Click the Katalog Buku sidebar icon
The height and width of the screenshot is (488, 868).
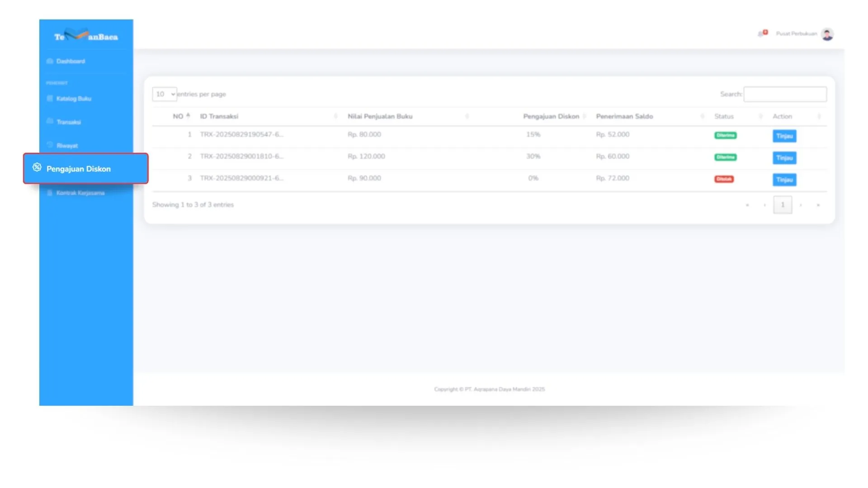pyautogui.click(x=50, y=99)
